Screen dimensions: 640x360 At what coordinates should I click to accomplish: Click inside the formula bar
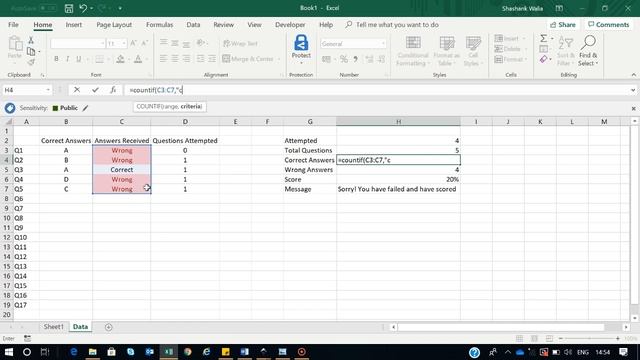(376, 90)
